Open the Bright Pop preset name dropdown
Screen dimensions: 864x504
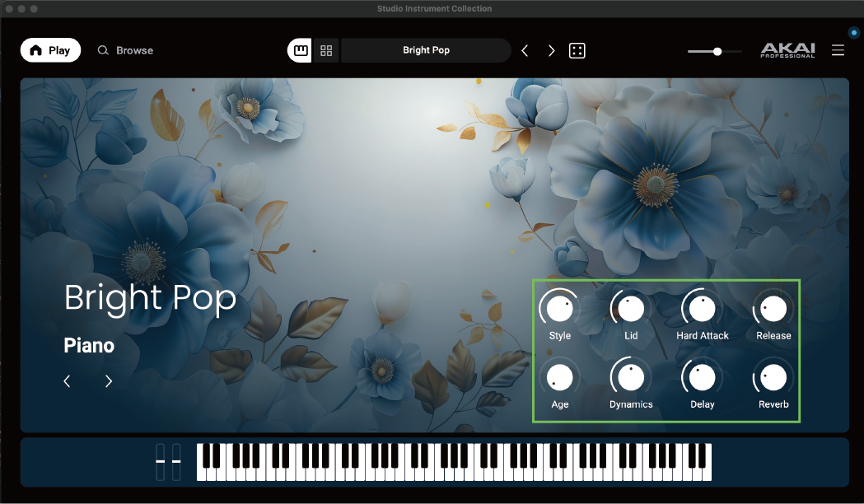(x=426, y=50)
